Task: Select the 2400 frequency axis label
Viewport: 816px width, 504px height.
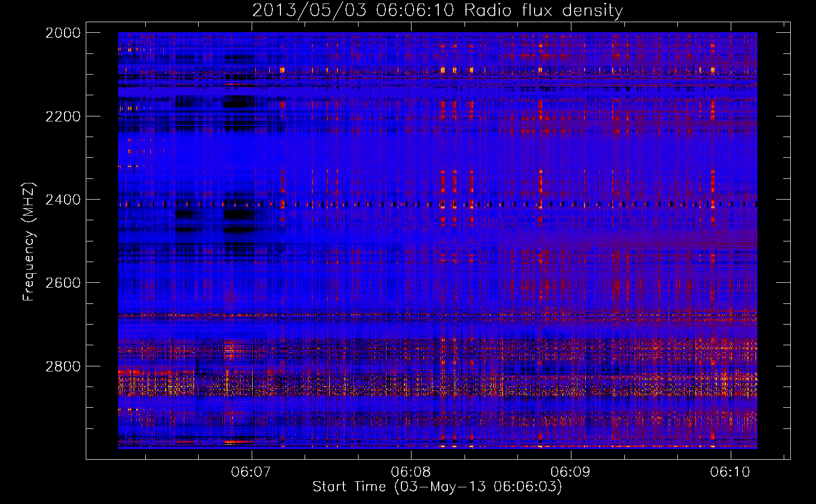Action: pyautogui.click(x=63, y=200)
